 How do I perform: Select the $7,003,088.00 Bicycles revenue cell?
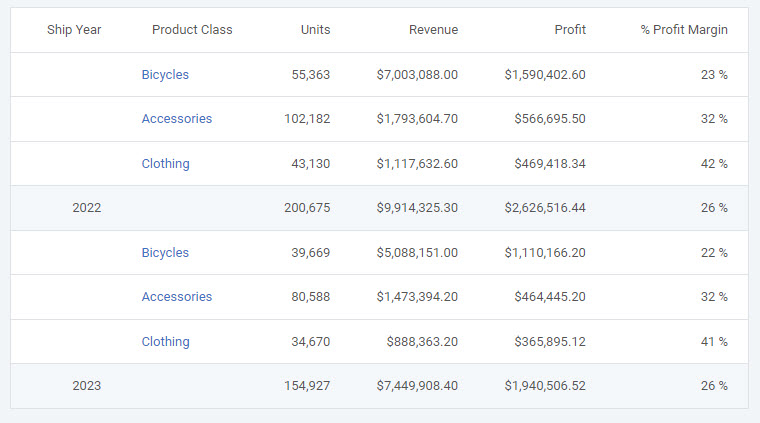click(417, 75)
